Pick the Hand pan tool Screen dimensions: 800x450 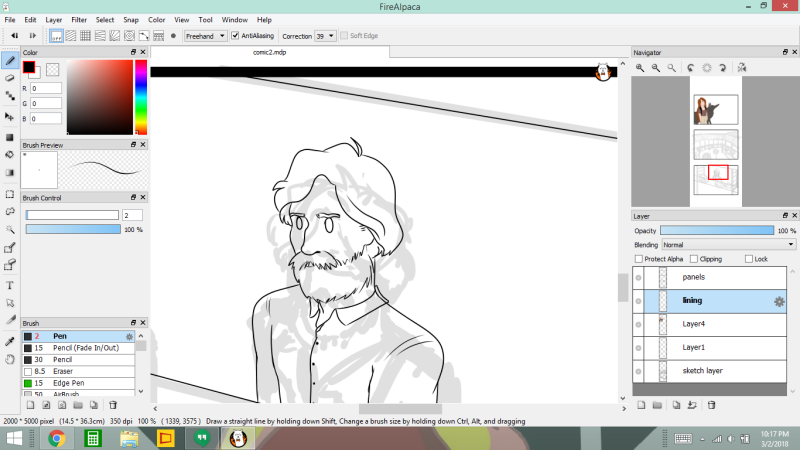[x=10, y=358]
